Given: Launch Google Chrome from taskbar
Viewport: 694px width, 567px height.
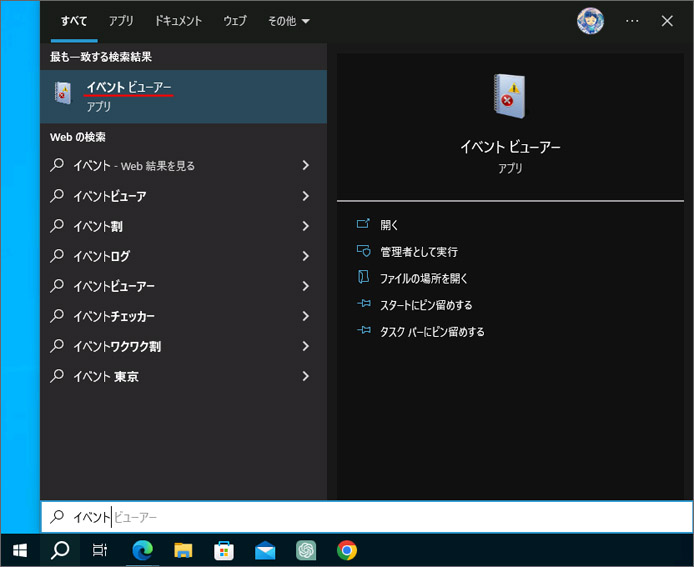Looking at the screenshot, I should point(347,550).
